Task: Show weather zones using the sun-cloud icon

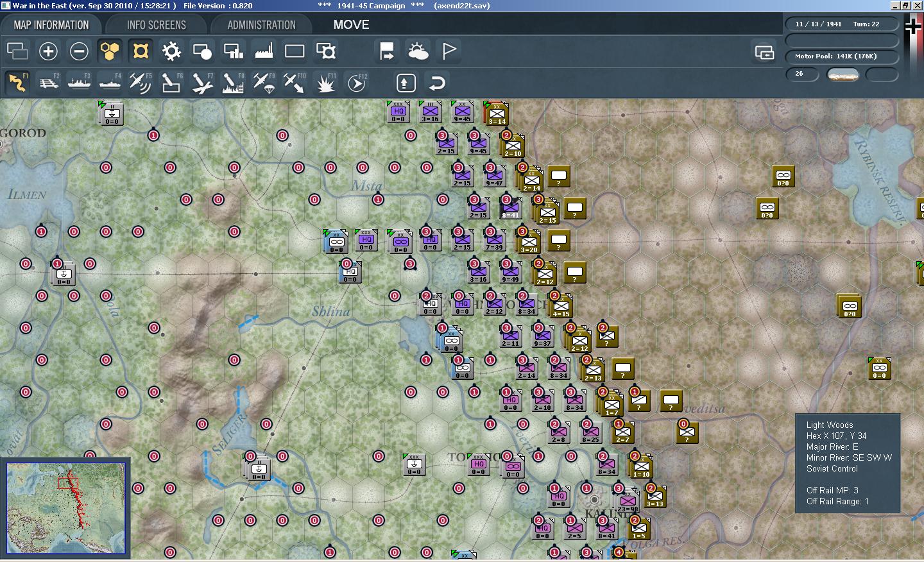Action: click(x=418, y=51)
